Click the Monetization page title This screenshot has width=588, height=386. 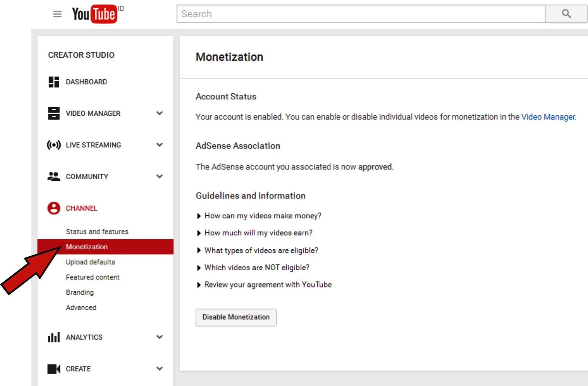229,57
